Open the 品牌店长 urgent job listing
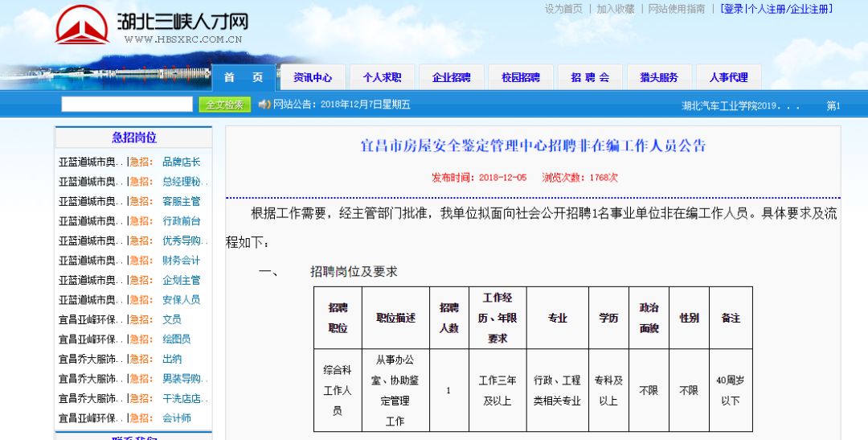The width and height of the screenshot is (868, 440). pyautogui.click(x=182, y=162)
